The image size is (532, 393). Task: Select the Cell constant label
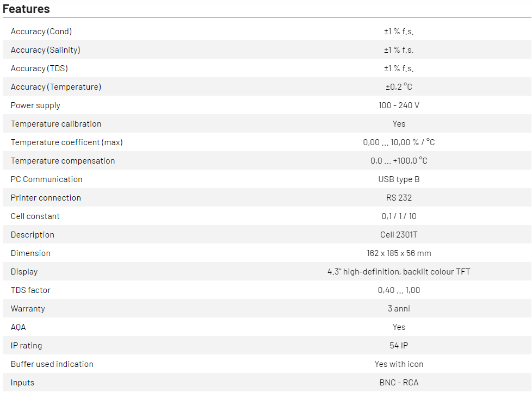[35, 216]
